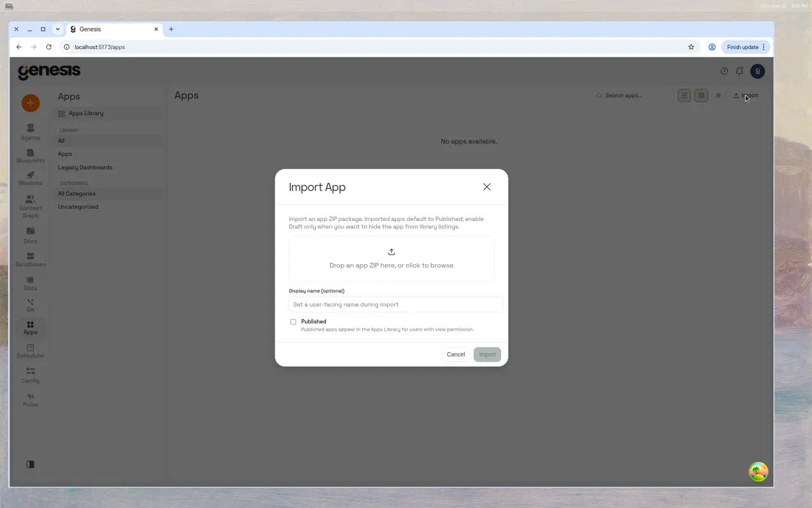The image size is (812, 508).
Task: Open the Git section
Action: tap(30, 305)
